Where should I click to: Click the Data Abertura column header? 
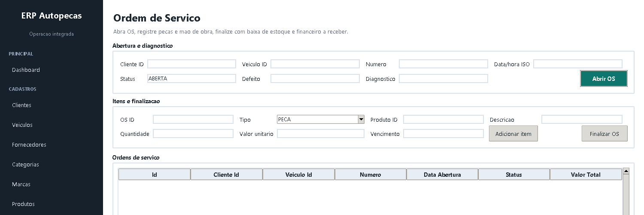point(442,175)
